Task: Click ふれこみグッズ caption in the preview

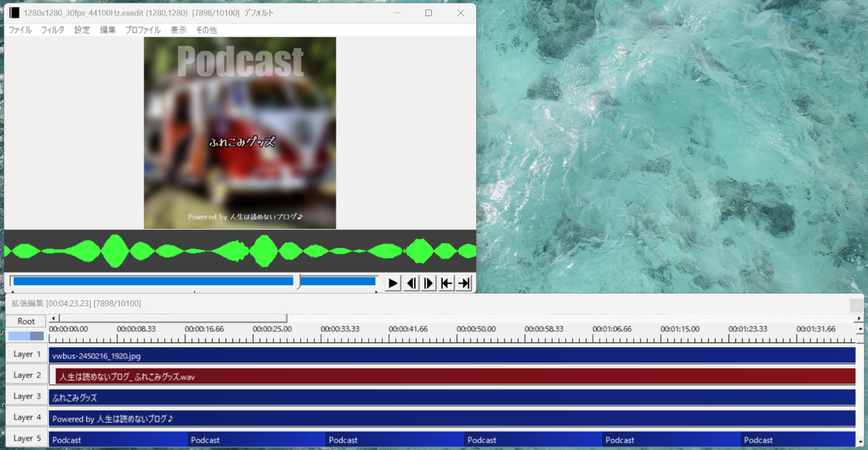Action: [242, 142]
